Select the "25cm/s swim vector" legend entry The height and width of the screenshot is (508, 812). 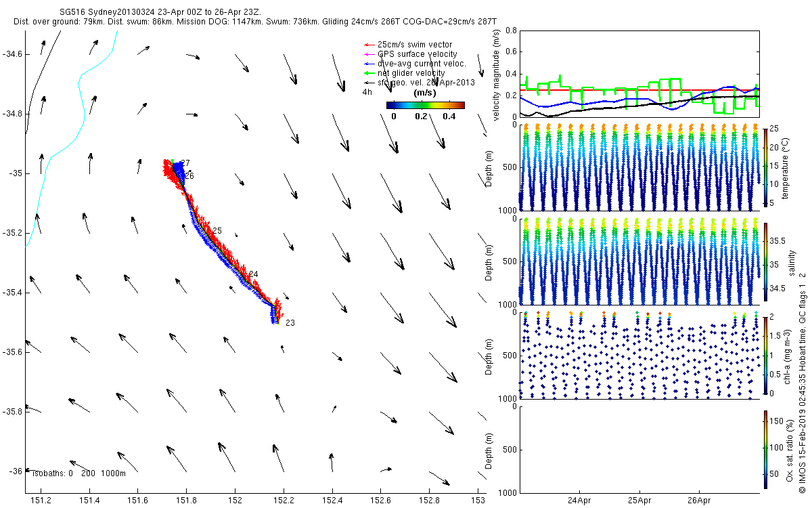415,45
